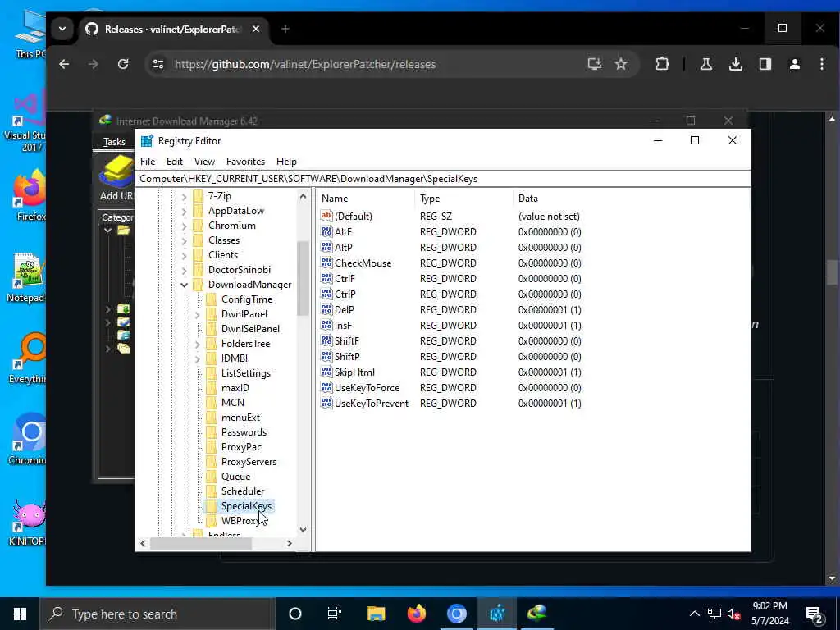Select the SkipHtml value icon
This screenshot has height=630, width=840.
pyautogui.click(x=326, y=372)
